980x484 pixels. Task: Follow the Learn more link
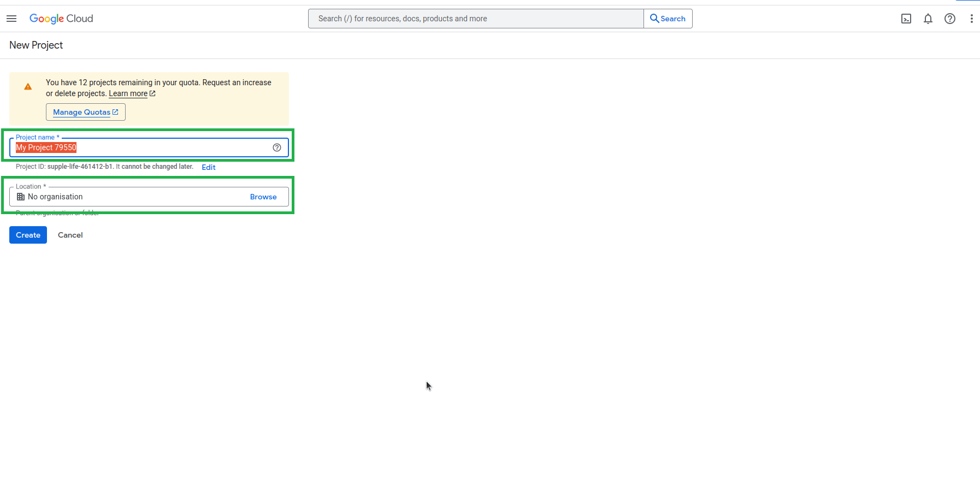click(x=128, y=93)
